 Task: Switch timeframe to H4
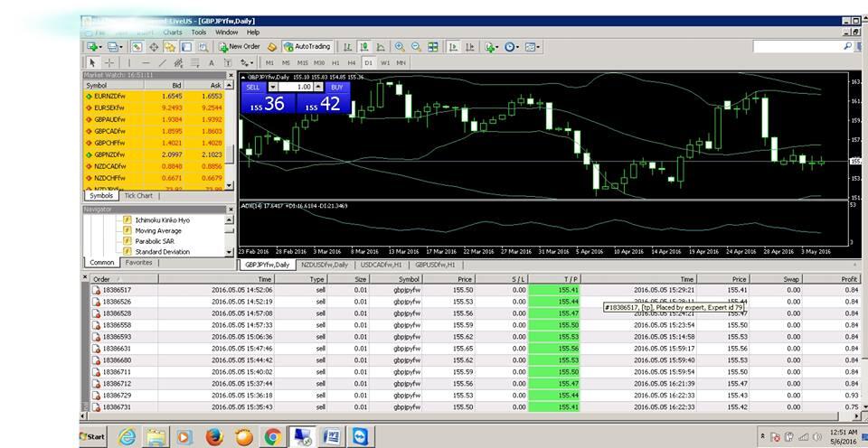click(x=352, y=62)
